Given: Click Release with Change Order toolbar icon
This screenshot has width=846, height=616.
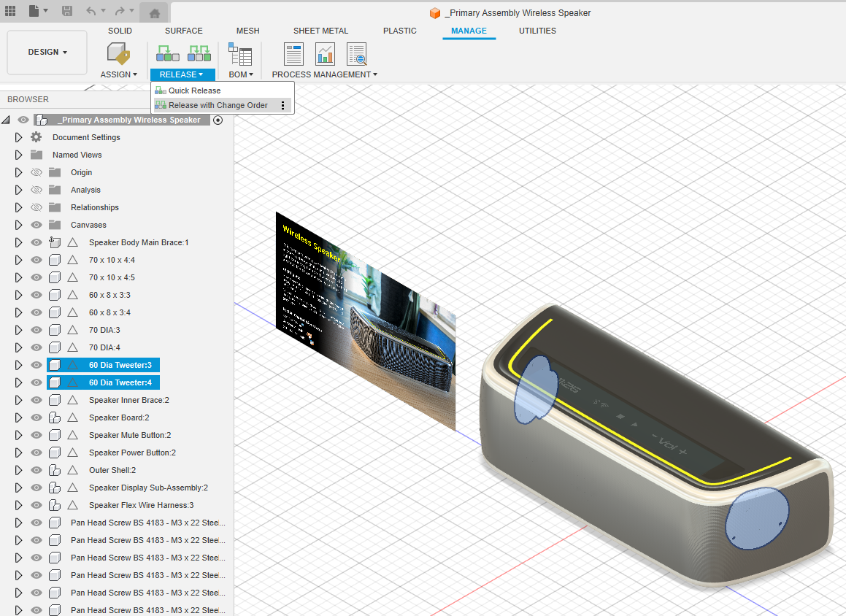Looking at the screenshot, I should (199, 53).
